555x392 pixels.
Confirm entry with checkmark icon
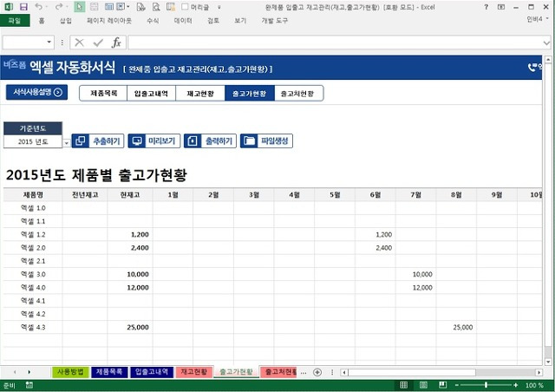point(98,42)
